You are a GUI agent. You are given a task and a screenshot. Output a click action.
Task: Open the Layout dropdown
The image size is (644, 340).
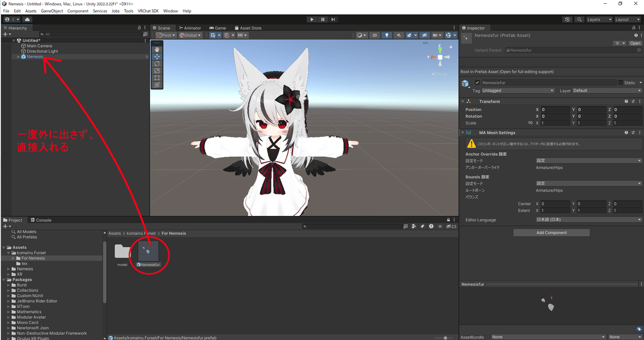pos(627,19)
